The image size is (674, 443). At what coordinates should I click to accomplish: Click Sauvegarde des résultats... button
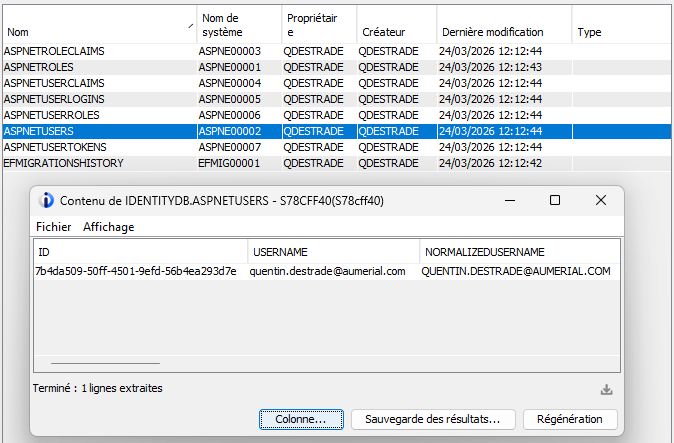tap(433, 419)
